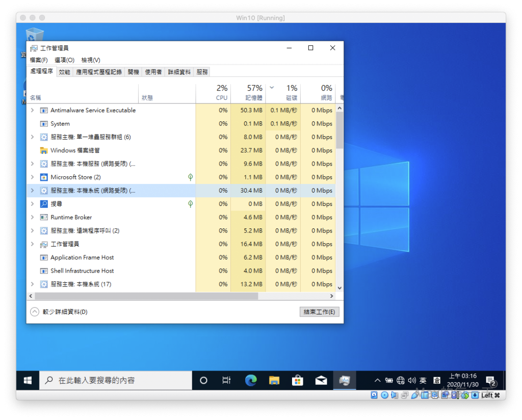Click the Windows 檔案總管 folder icon
Screen dimensions: 522x420
coord(44,150)
